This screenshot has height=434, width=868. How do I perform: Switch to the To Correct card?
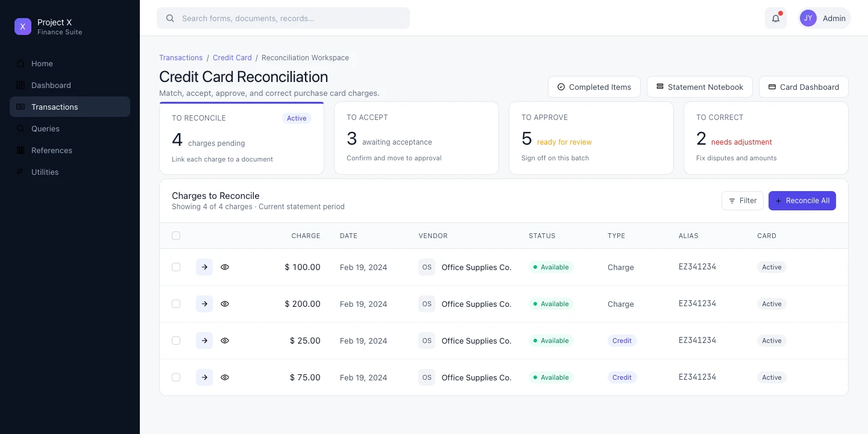coord(766,138)
